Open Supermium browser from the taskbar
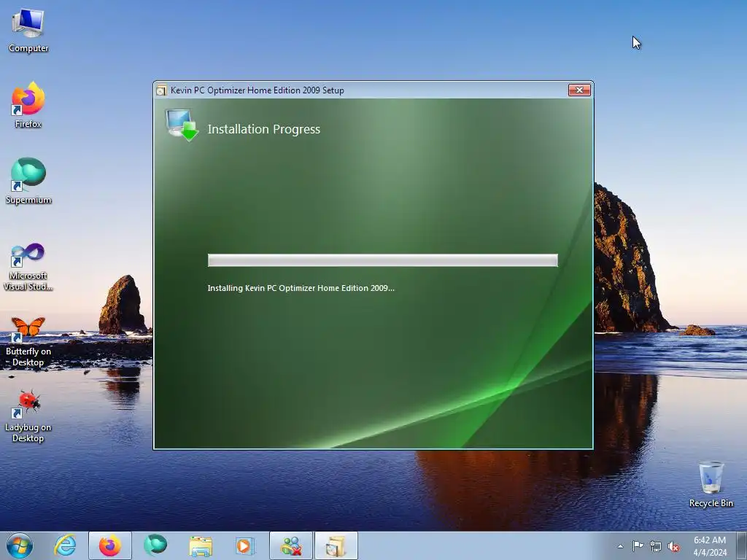 point(155,545)
